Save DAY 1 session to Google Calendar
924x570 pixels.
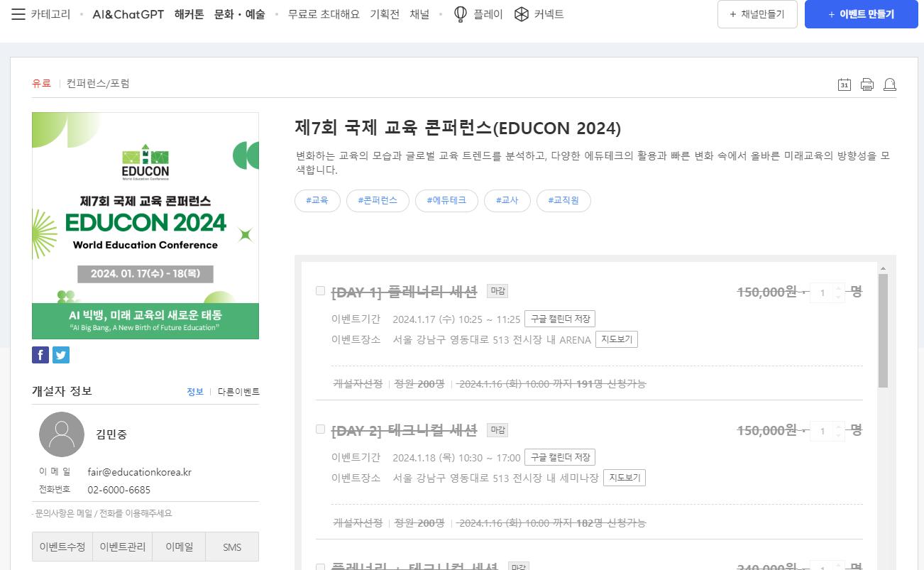(561, 319)
